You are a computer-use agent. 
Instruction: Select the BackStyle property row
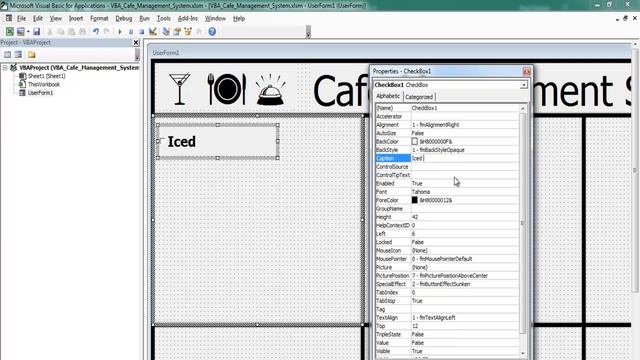coord(447,150)
